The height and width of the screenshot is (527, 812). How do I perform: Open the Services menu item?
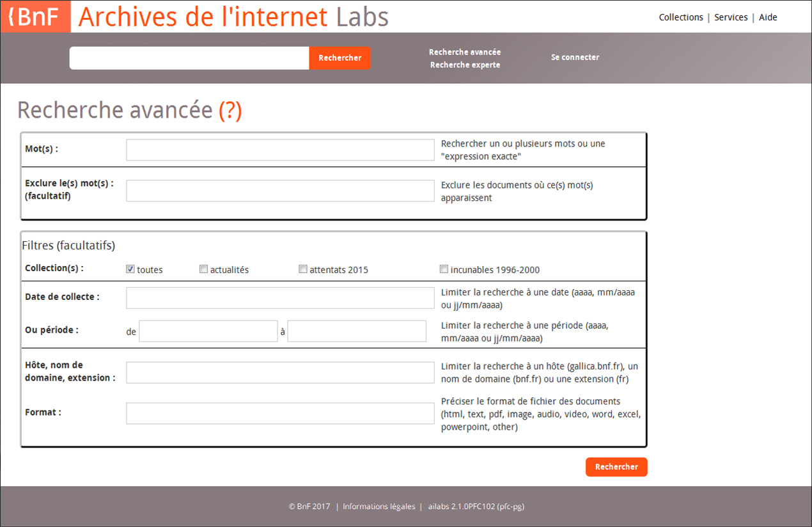click(x=731, y=17)
